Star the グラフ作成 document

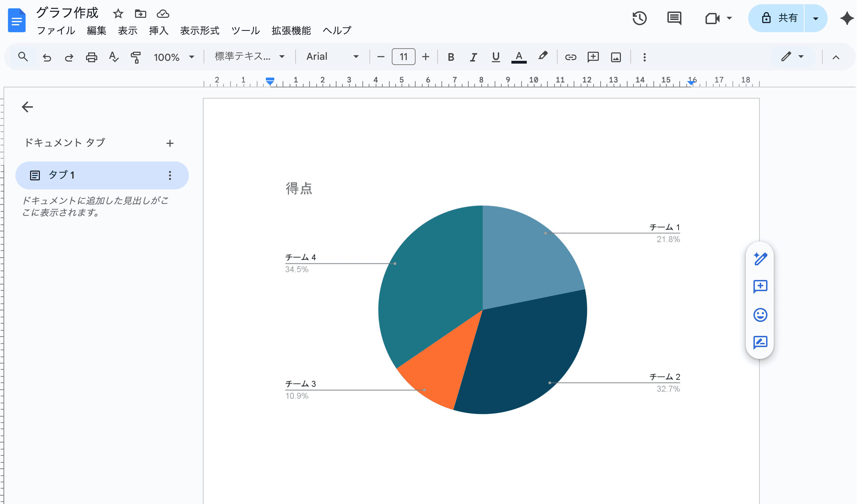point(118,14)
